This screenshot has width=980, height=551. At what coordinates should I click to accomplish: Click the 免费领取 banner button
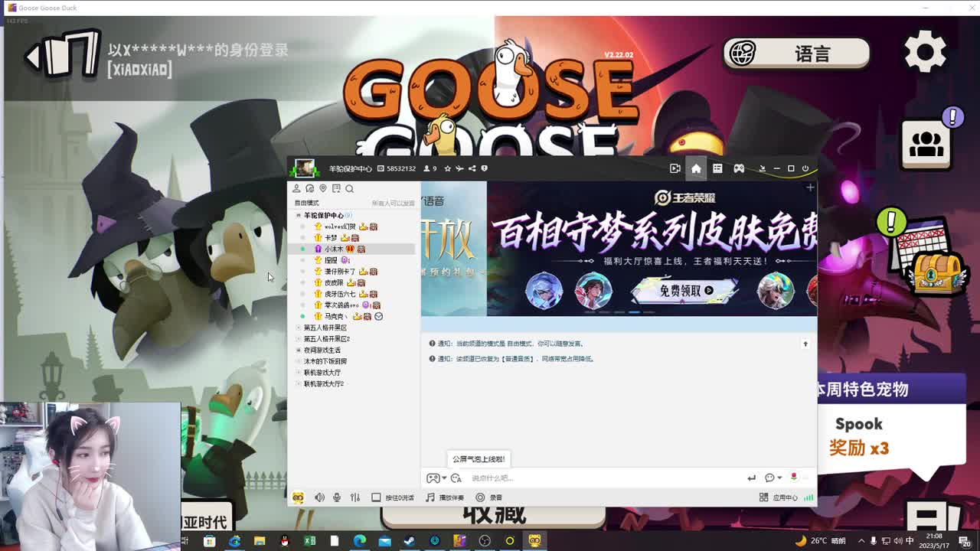[685, 291]
